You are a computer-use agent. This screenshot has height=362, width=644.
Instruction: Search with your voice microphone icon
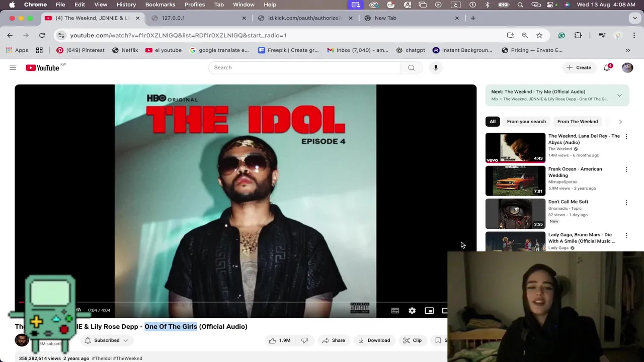coord(436,67)
